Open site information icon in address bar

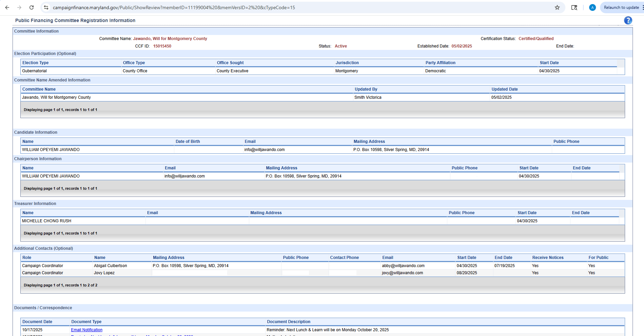pos(46,7)
